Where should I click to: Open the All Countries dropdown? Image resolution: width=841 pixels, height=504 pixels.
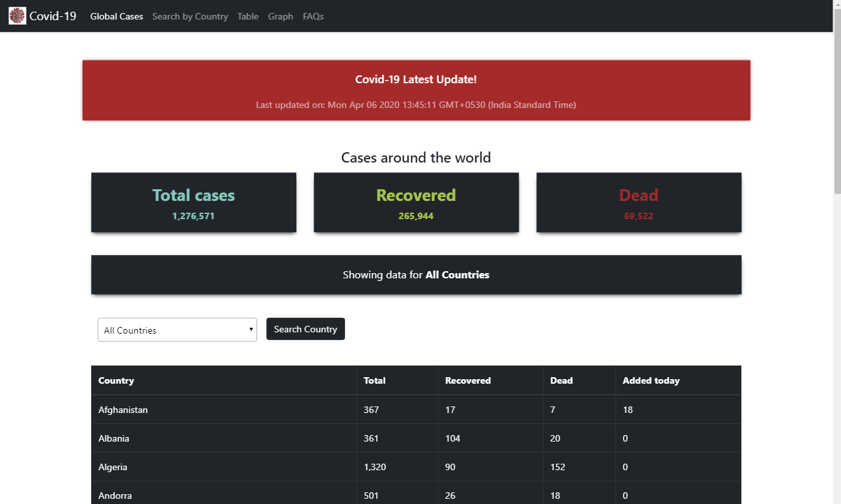[177, 330]
